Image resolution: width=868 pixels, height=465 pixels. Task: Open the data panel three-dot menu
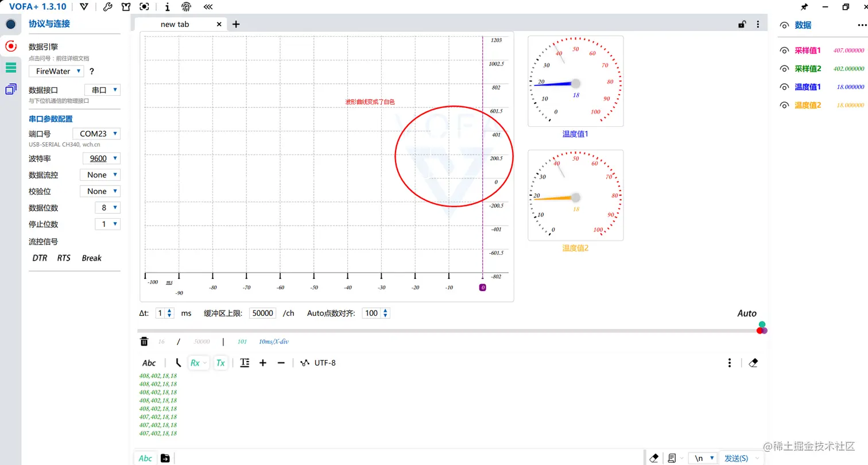(x=861, y=25)
